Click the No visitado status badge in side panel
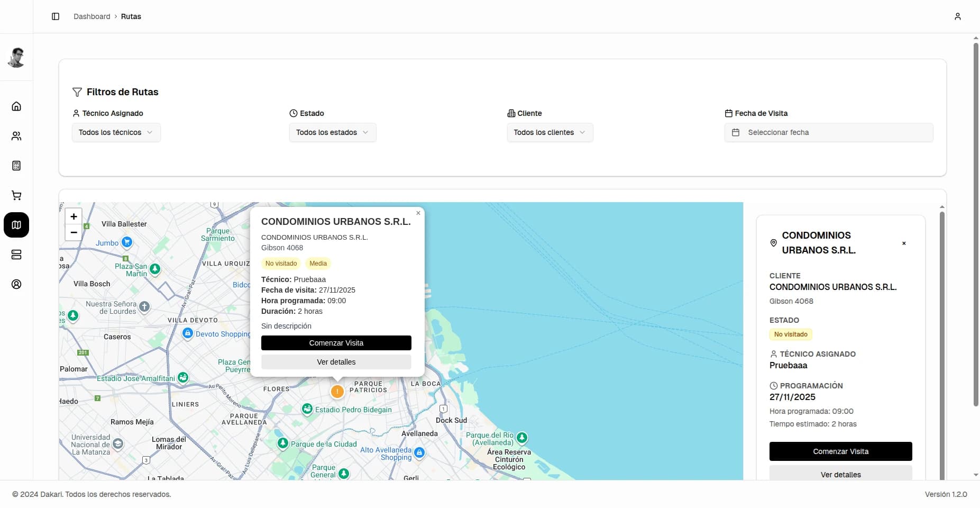The image size is (980, 508). point(791,334)
